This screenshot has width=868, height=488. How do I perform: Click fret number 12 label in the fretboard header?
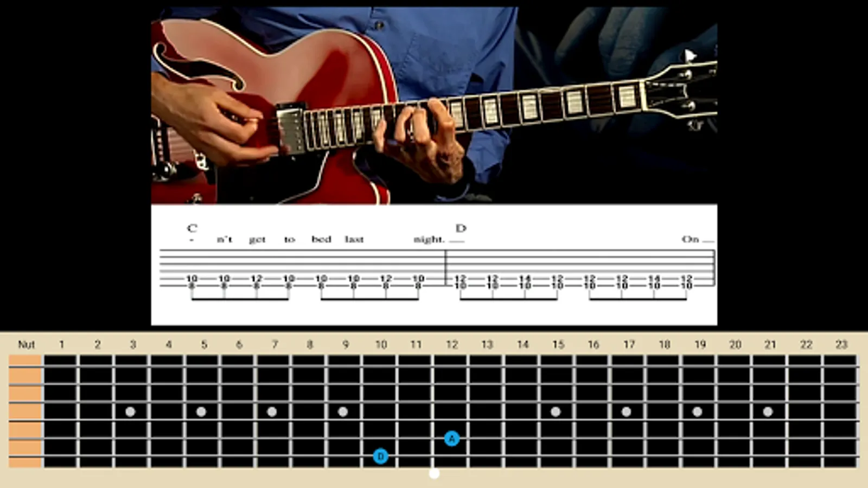pyautogui.click(x=452, y=344)
